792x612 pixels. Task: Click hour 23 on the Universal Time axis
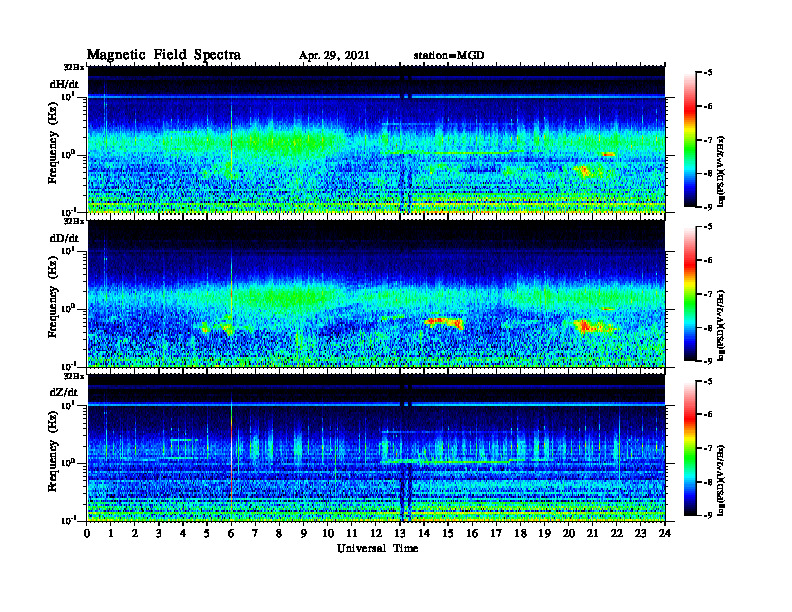(640, 533)
